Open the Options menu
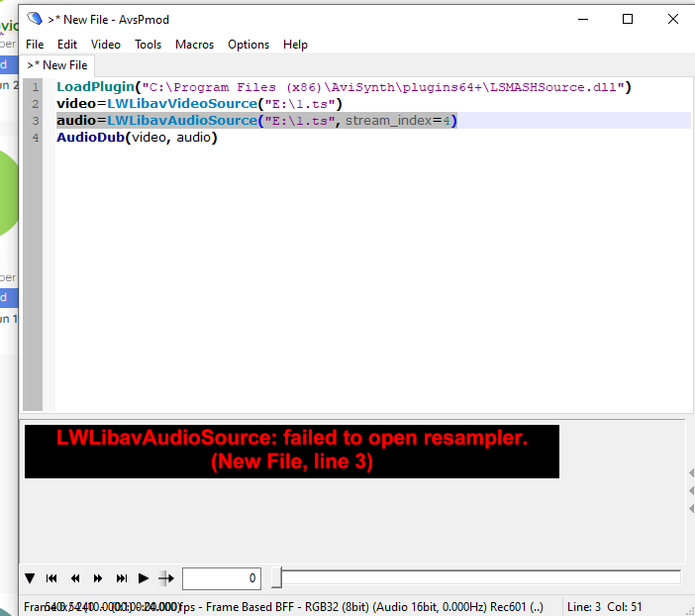Screen dimensions: 695x616 pos(248,45)
